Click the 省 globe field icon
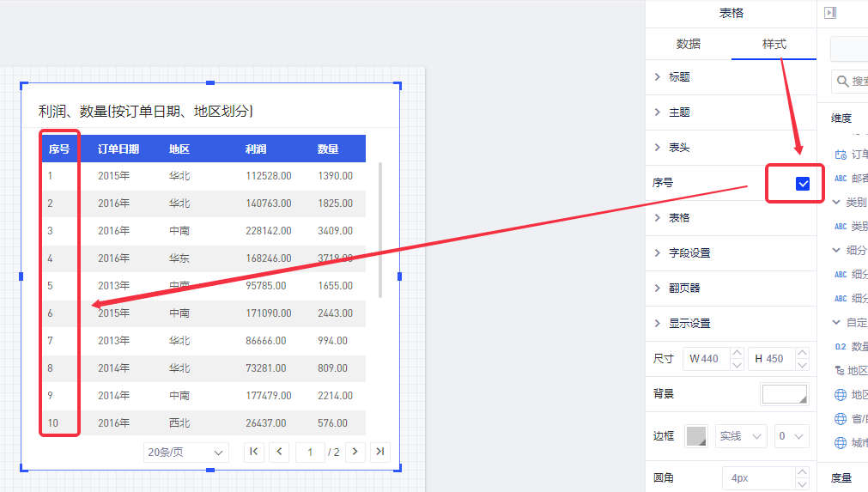This screenshot has height=492, width=868. tap(841, 419)
